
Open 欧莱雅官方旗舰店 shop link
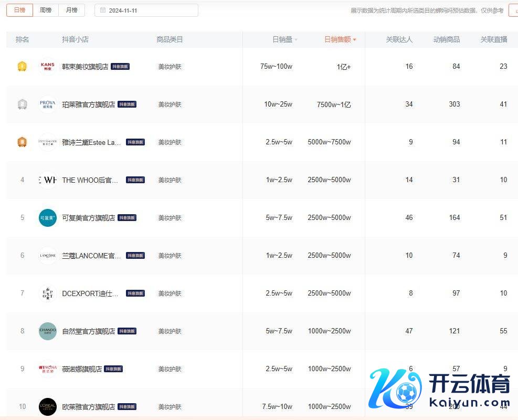coord(89,407)
